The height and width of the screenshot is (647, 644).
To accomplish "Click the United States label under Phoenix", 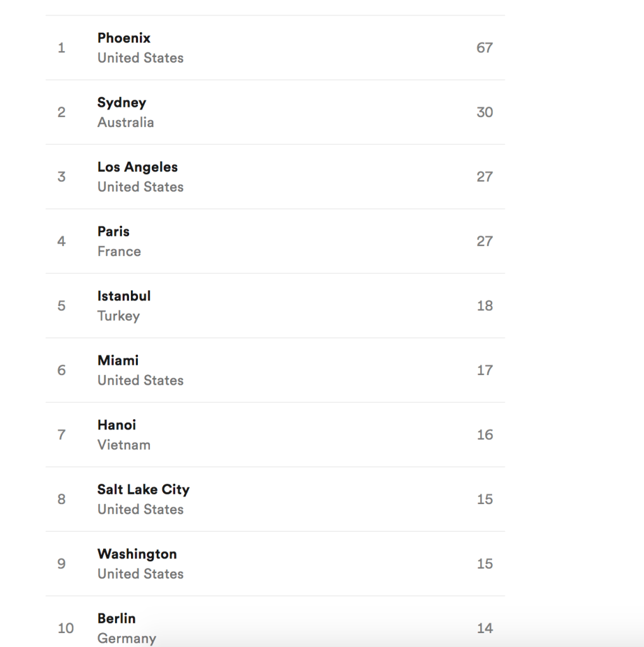I will tap(140, 58).
